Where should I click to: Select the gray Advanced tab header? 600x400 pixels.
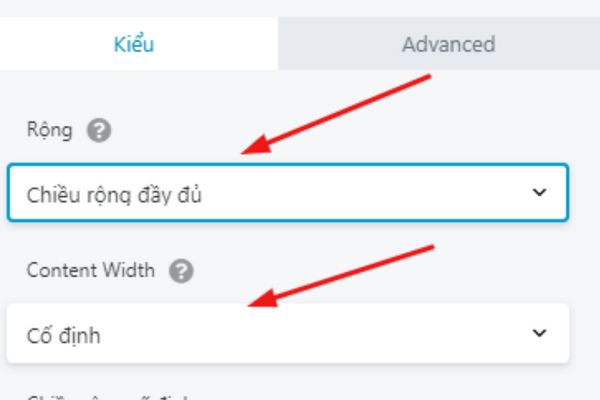point(448,44)
